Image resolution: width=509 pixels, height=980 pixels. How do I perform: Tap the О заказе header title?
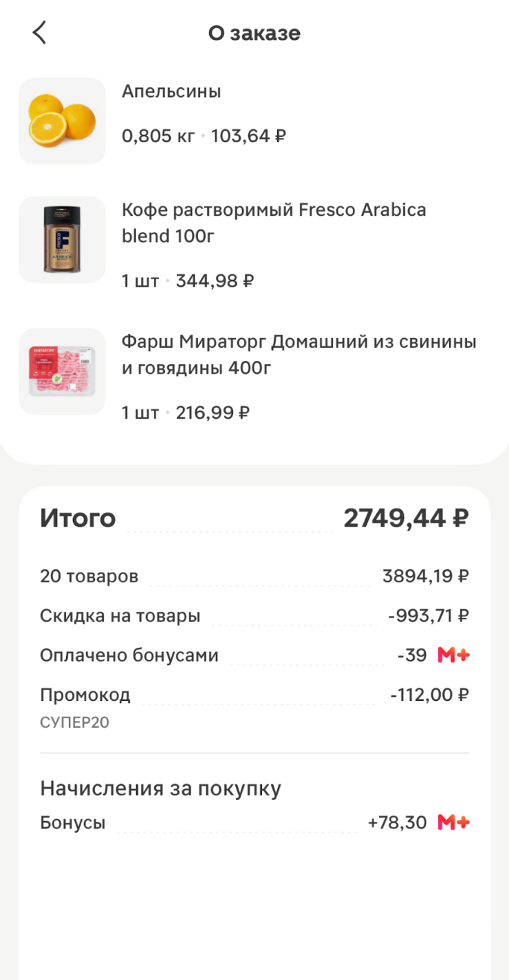(254, 33)
